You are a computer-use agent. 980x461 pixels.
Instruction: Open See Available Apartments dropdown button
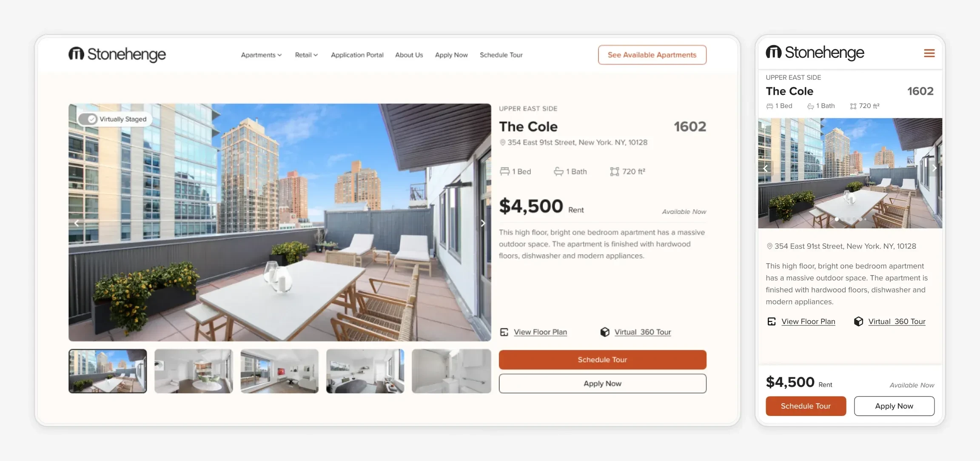(x=652, y=54)
